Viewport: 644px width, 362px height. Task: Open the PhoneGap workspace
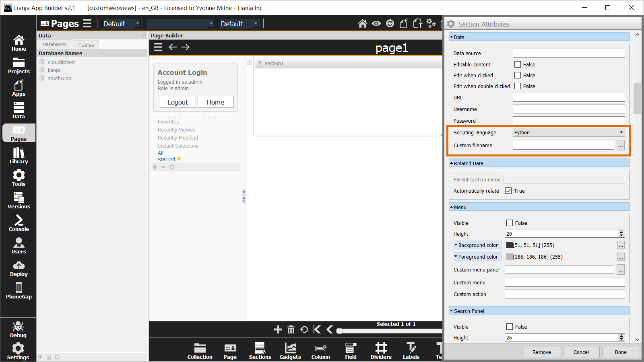click(19, 290)
